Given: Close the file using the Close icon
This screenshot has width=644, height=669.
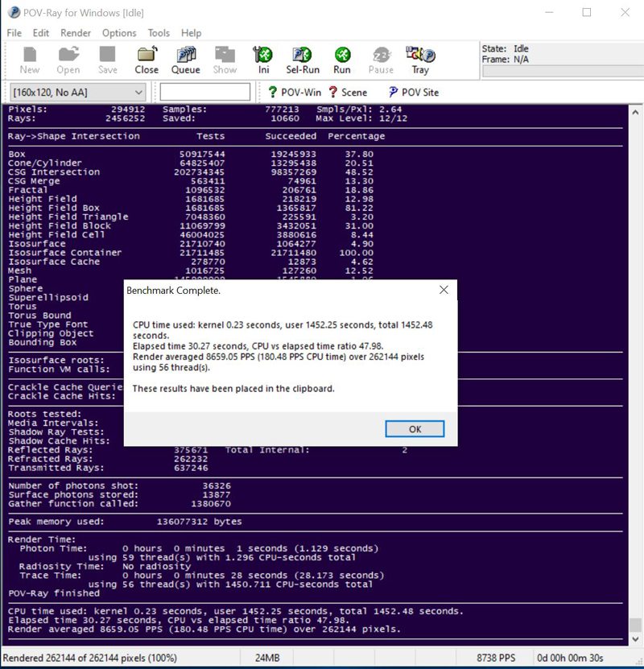Looking at the screenshot, I should [147, 60].
